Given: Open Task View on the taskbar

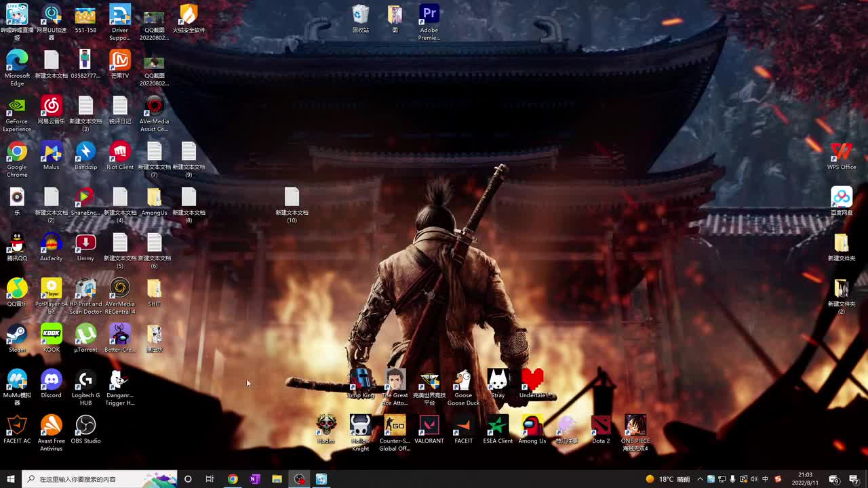Looking at the screenshot, I should (x=210, y=479).
